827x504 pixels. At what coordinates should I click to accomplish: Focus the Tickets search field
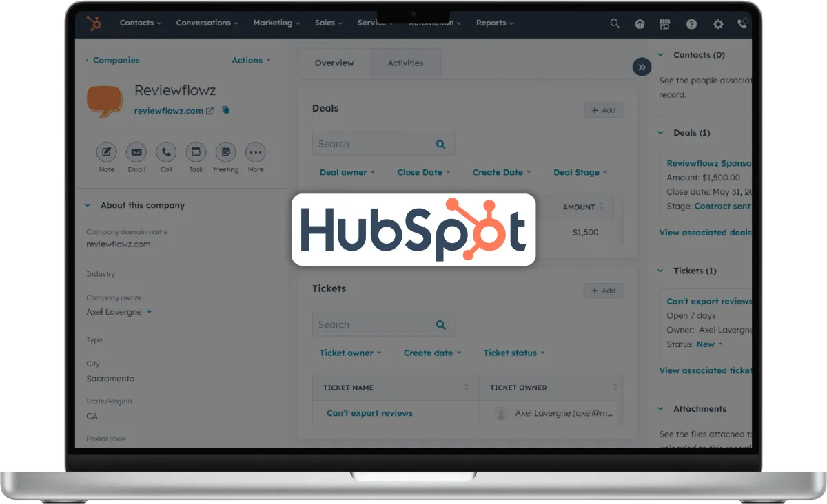pyautogui.click(x=383, y=325)
